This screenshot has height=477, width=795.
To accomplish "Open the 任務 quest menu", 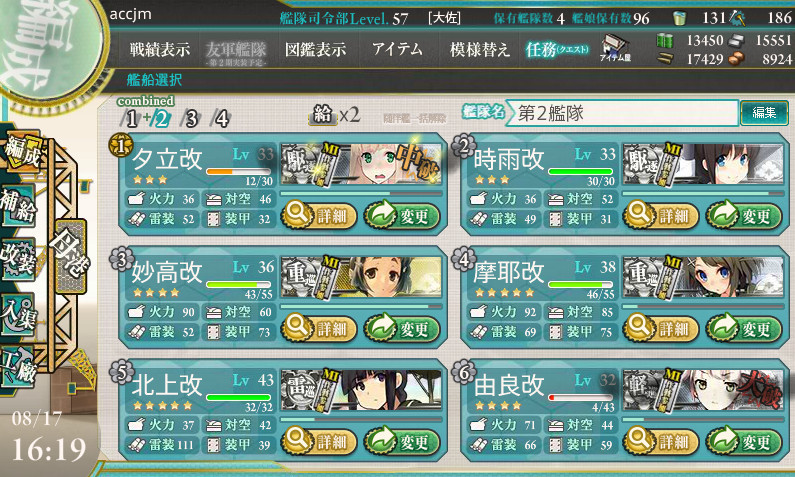I will click(x=557, y=49).
